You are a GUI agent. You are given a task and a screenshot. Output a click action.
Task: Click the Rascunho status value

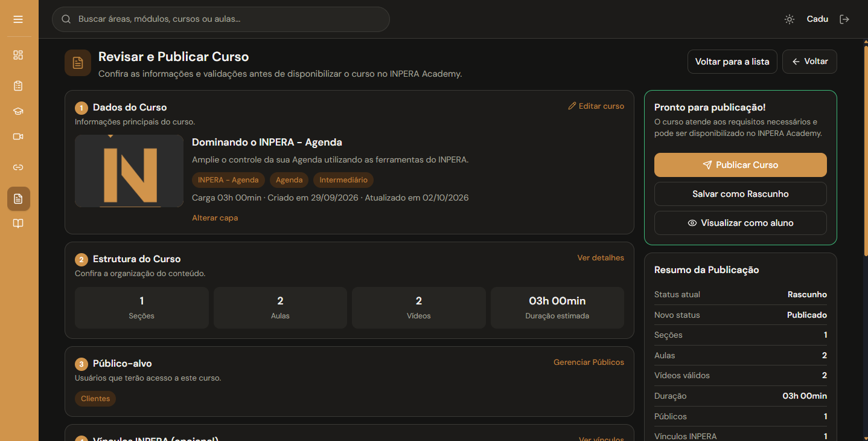[x=807, y=295]
